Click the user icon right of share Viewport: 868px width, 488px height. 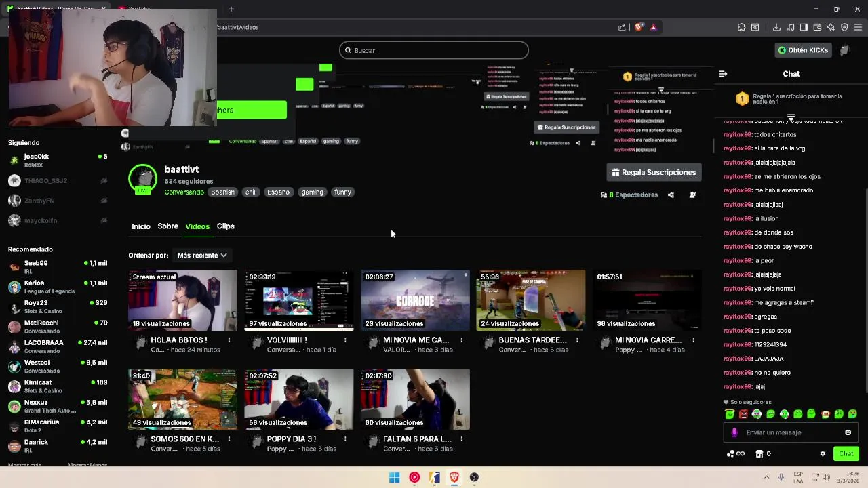pos(692,195)
